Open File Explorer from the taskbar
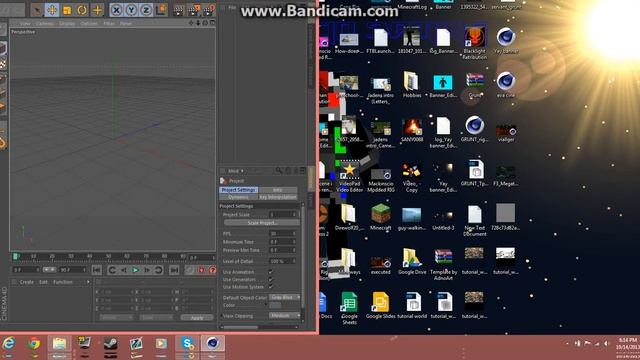This screenshot has height=360, width=640. click(59, 344)
